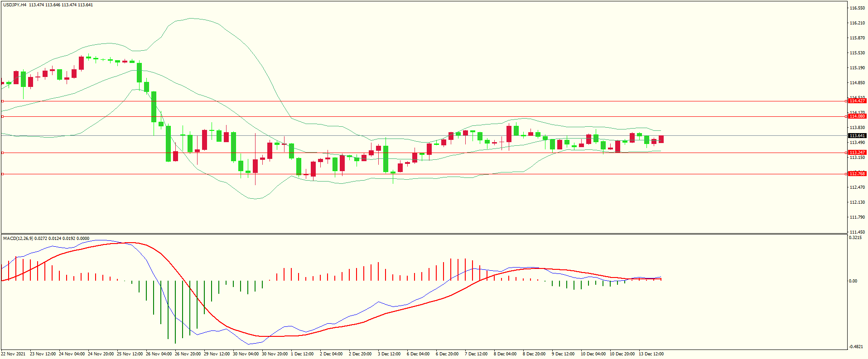Select left handle of red 112.768 line
Screen dimensions: 868x359
(3, 174)
